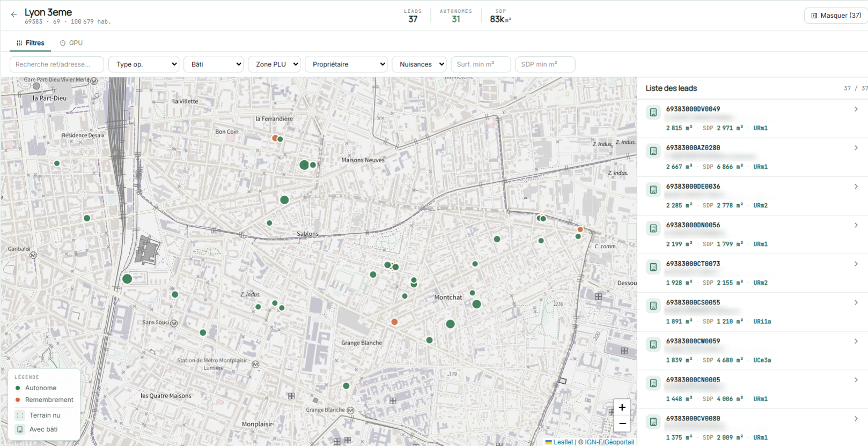Open lead 69383000CW0059

pos(753,350)
